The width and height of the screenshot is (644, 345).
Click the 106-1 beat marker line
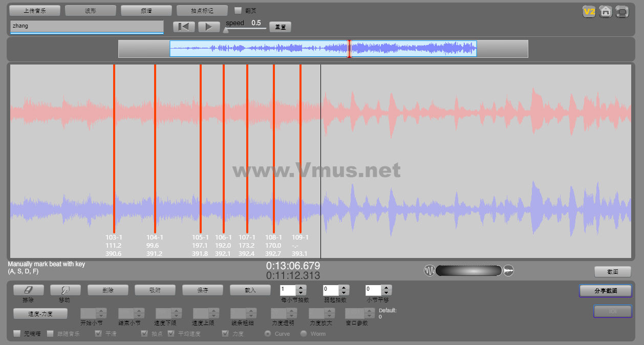224,148
